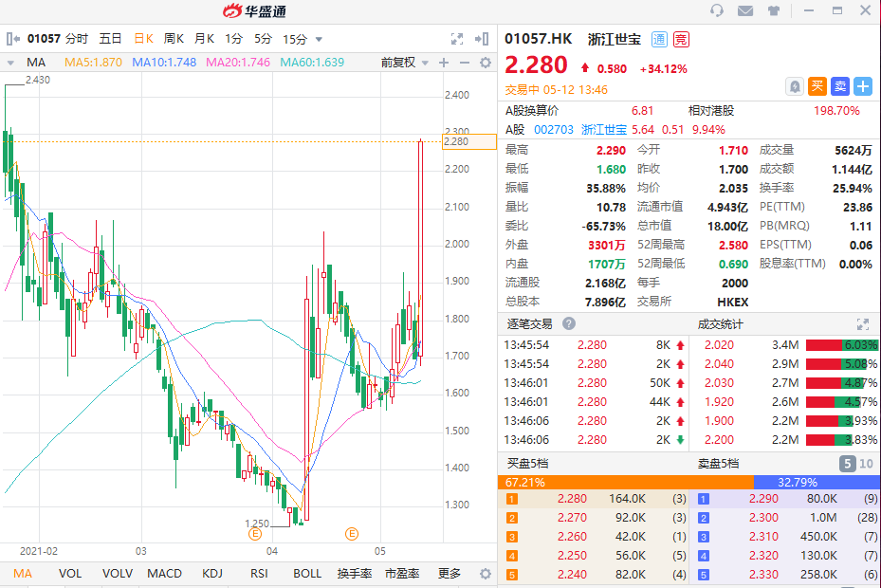This screenshot has width=881, height=588.
Task: Select ask level 3 price 2.310
Action: tap(763, 536)
